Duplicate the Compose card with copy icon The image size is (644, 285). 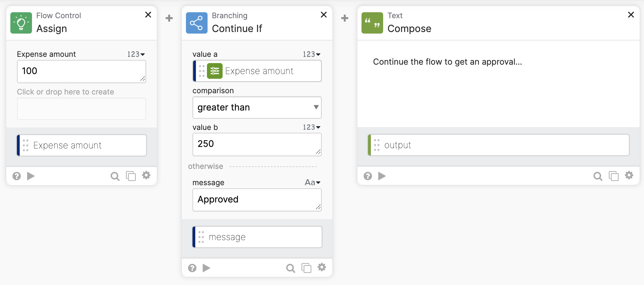point(614,176)
